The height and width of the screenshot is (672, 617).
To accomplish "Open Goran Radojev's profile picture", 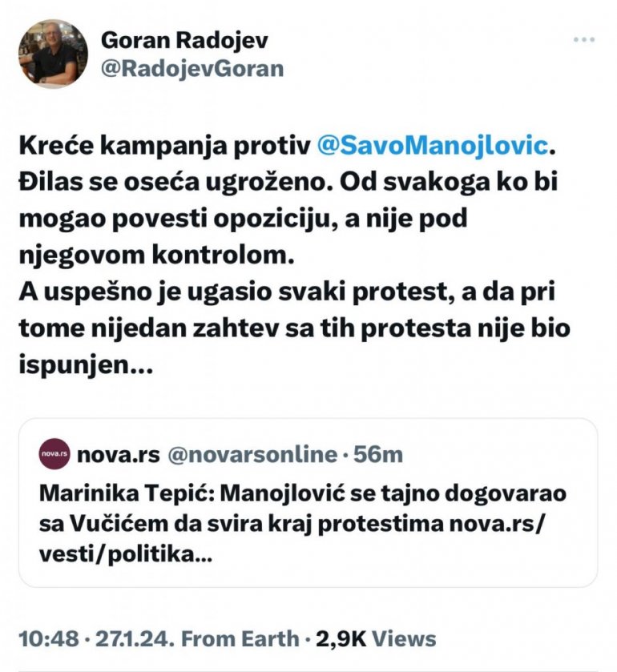I will (53, 54).
